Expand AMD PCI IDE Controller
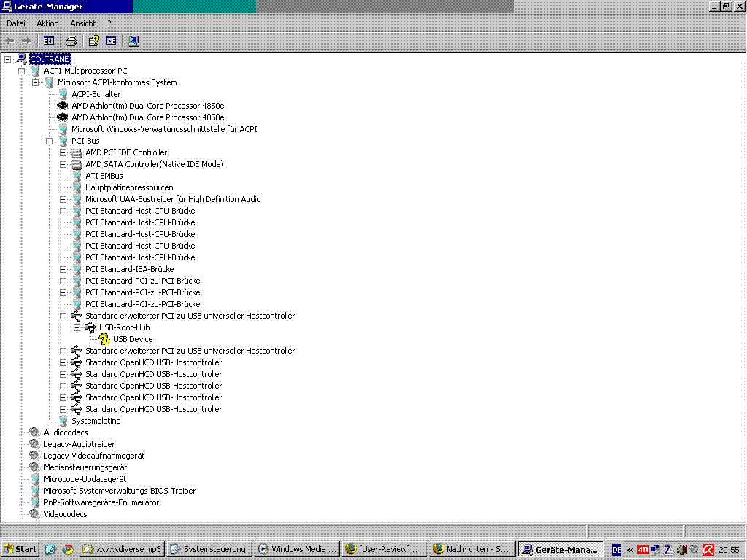 tap(63, 152)
